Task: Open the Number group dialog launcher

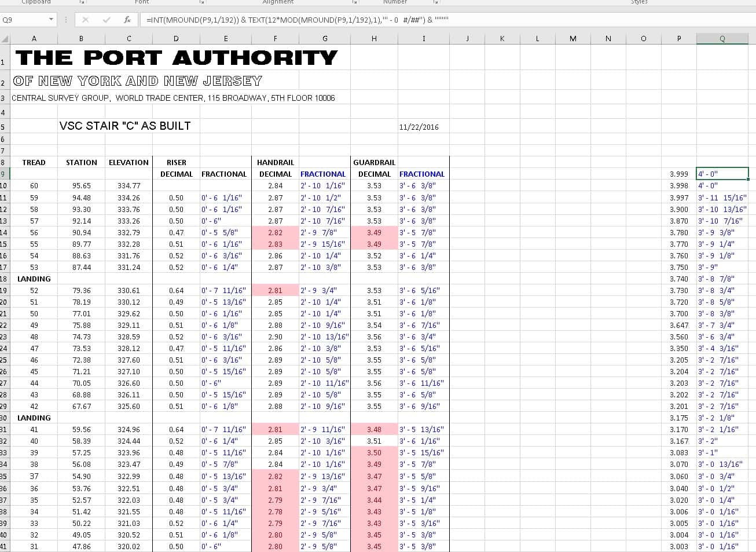Action: [x=435, y=2]
